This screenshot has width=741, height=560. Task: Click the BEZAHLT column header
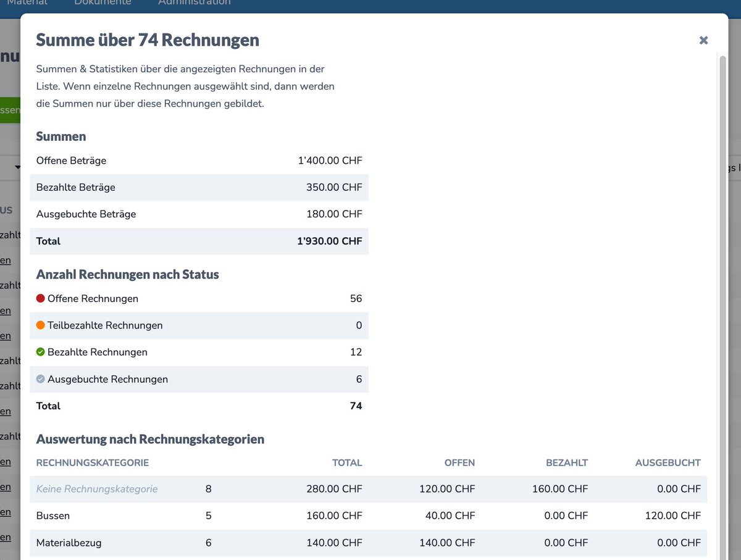click(567, 462)
